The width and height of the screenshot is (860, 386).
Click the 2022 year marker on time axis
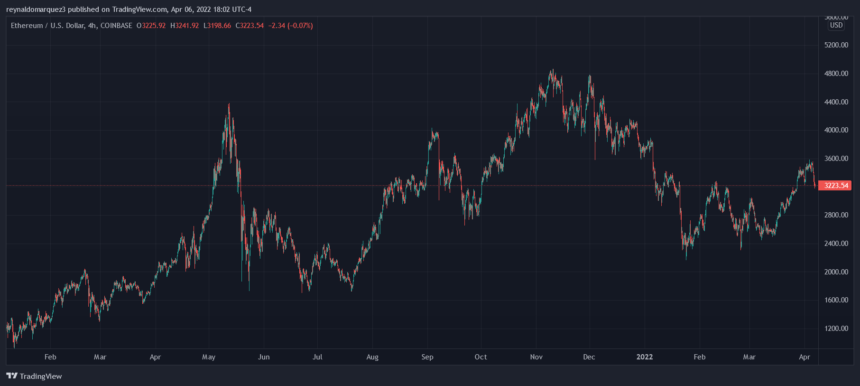pyautogui.click(x=643, y=356)
